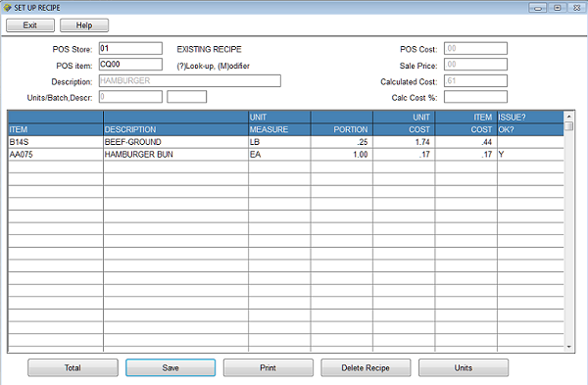Image resolution: width=588 pixels, height=385 pixels.
Task: Click the EA unit measure cell
Action: (x=279, y=155)
